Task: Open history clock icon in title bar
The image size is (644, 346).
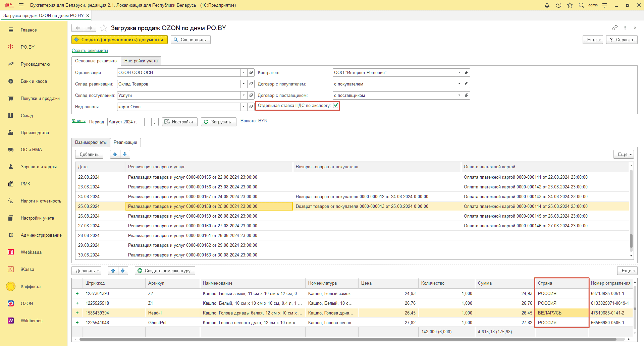Action: point(558,5)
